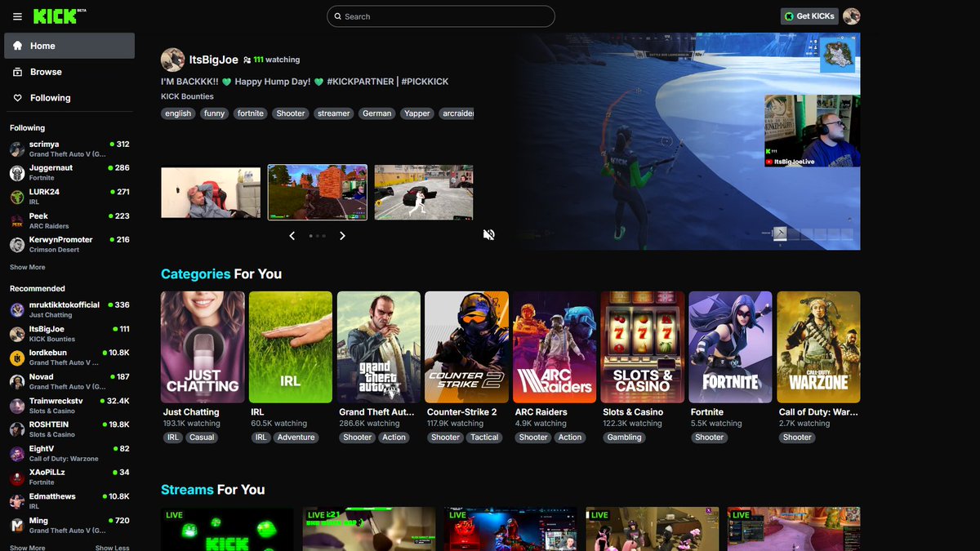980x551 pixels.
Task: Click the Tactical tag under Counter-Strike 2
Action: pyautogui.click(x=484, y=438)
